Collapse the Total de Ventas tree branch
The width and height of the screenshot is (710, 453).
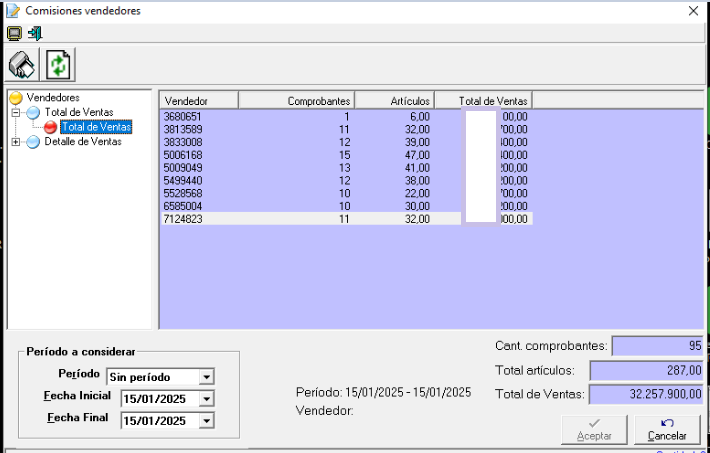16,113
